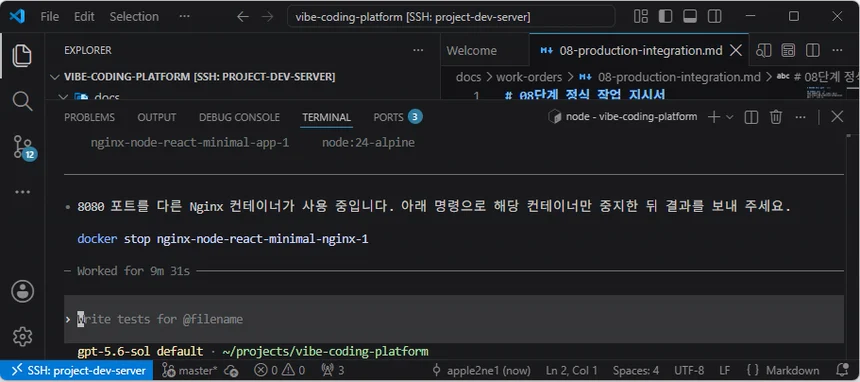The height and width of the screenshot is (382, 860).
Task: Switch to the DEBUG CONSOLE tab
Action: [x=239, y=117]
